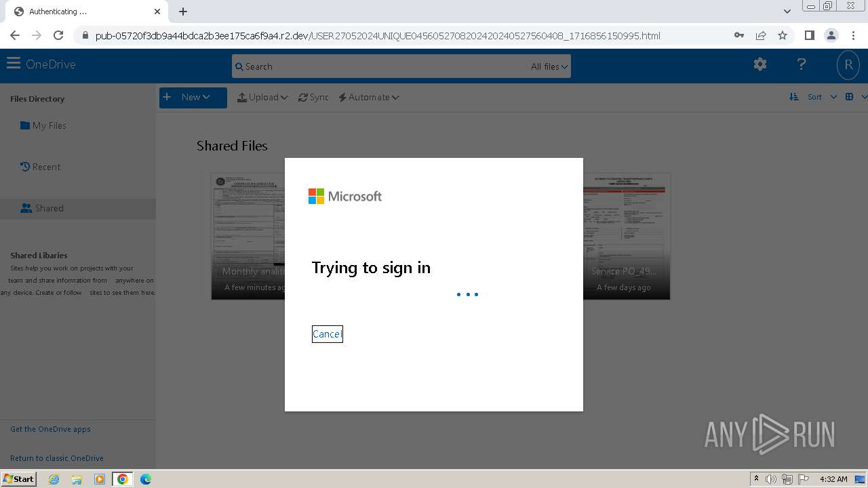Open the Service PO shared file thumbnail

(x=627, y=236)
